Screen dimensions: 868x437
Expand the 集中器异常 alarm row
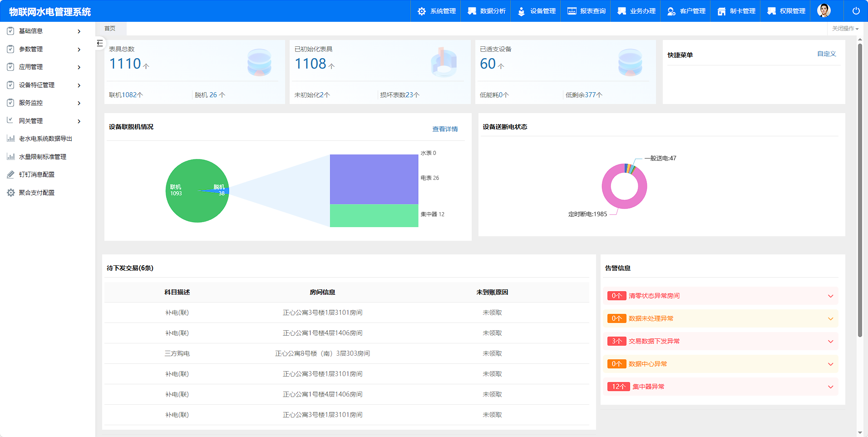click(x=830, y=387)
